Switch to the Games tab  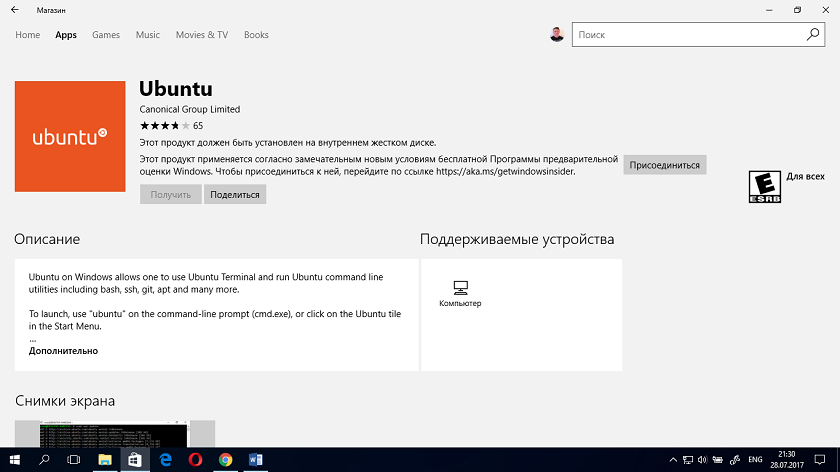(x=106, y=35)
